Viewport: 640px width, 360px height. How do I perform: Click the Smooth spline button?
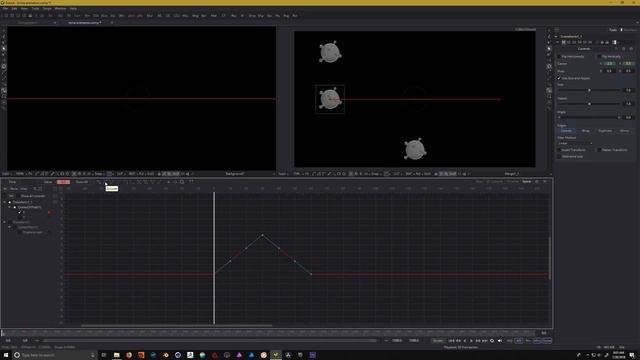click(x=105, y=182)
